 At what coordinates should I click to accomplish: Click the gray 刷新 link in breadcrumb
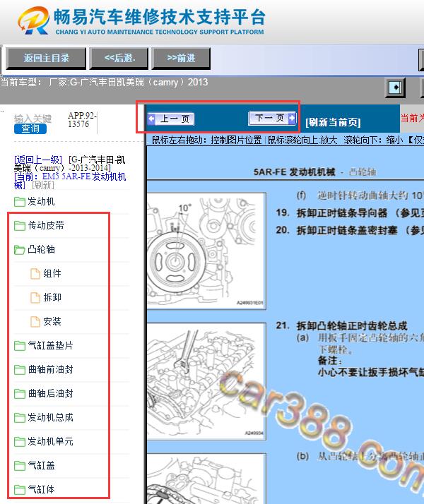tap(43, 185)
